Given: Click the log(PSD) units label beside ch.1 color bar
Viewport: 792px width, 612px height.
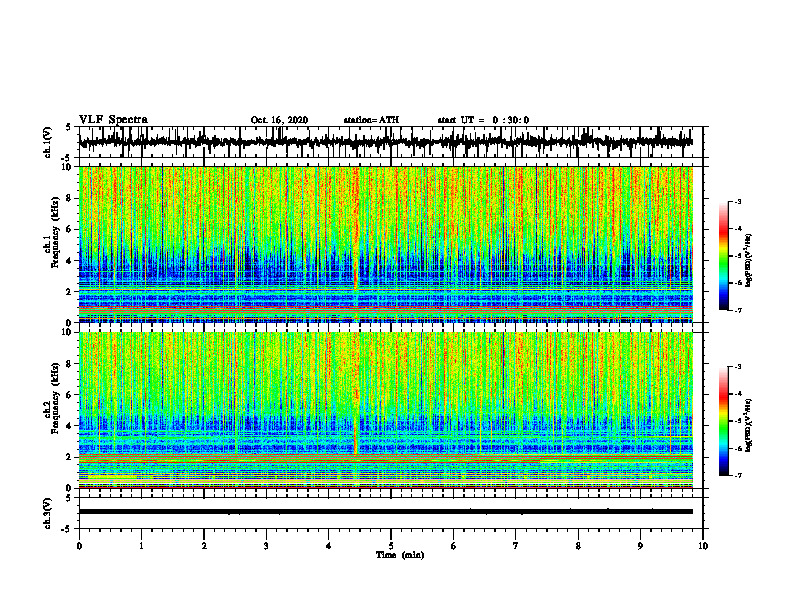Looking at the screenshot, I should tap(750, 261).
